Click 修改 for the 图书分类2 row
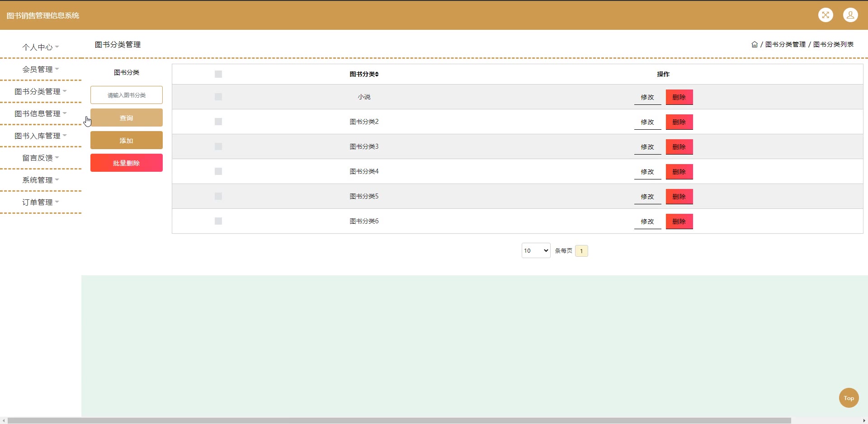This screenshot has height=424, width=868. click(x=647, y=122)
